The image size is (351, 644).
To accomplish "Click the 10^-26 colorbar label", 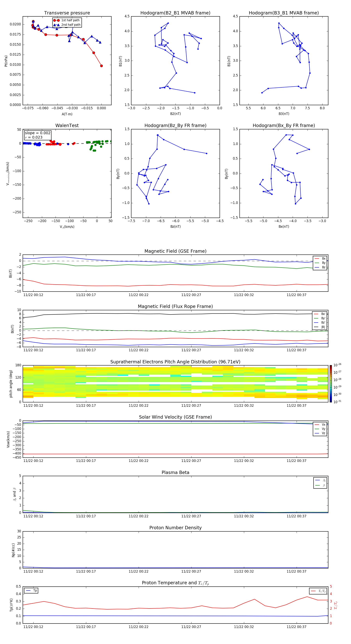I will [337, 365].
